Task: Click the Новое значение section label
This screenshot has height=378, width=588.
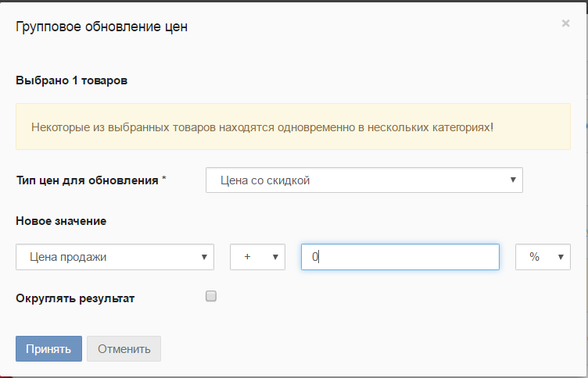Action: point(61,221)
